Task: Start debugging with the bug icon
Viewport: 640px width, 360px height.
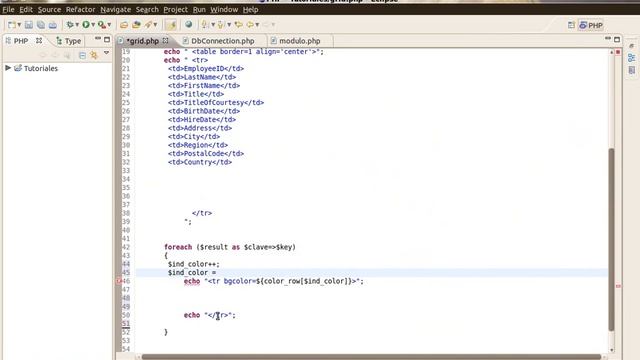Action: (70, 25)
